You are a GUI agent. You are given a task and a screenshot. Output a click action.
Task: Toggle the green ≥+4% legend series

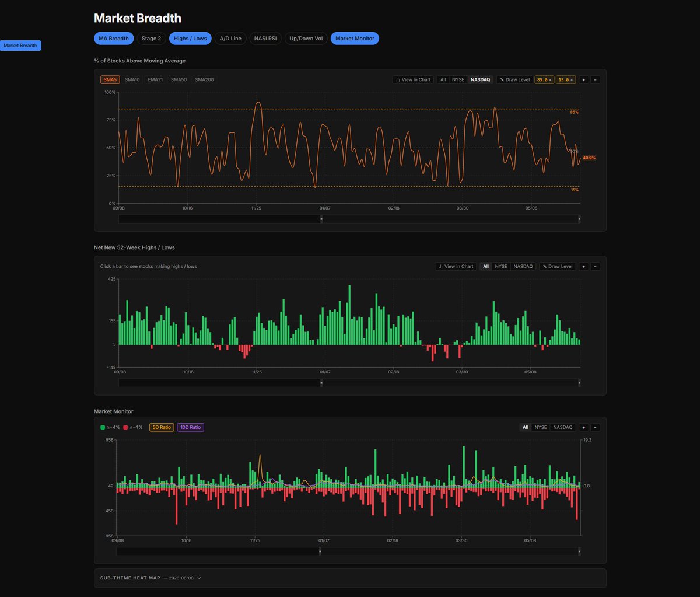[x=110, y=427]
